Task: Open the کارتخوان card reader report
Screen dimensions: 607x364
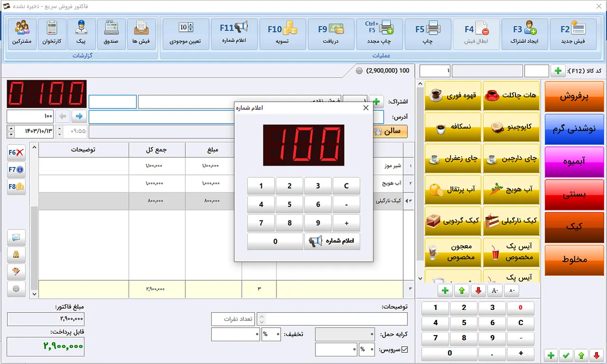Action: pos(52,34)
